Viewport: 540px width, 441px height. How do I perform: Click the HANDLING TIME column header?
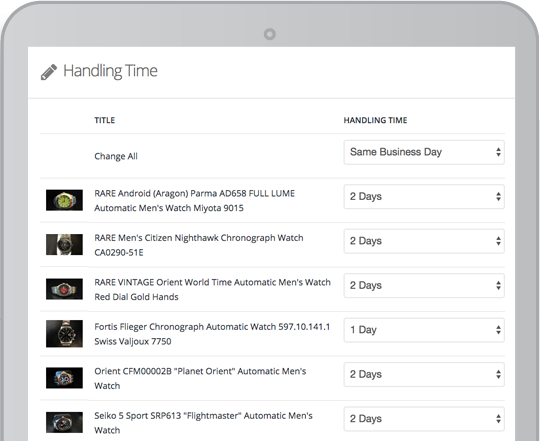click(375, 120)
